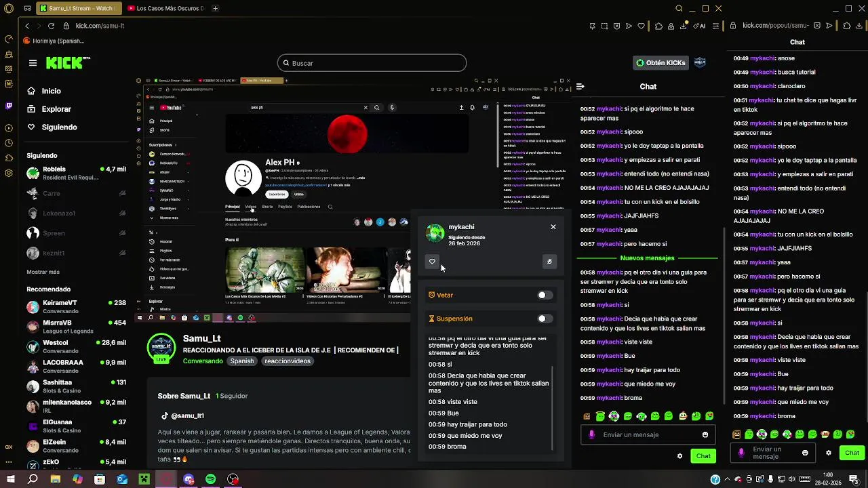The height and width of the screenshot is (488, 868).
Task: Open KeirameVT recommended channel
Action: (76, 306)
